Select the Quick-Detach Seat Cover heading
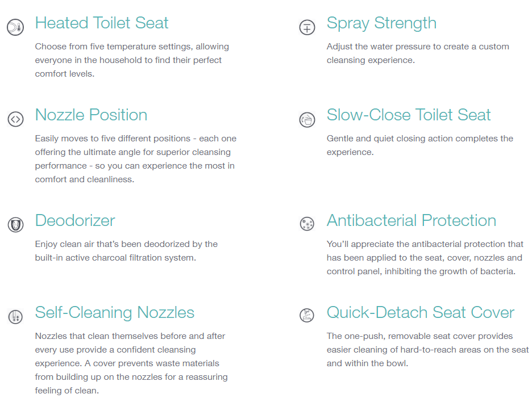 tap(421, 313)
